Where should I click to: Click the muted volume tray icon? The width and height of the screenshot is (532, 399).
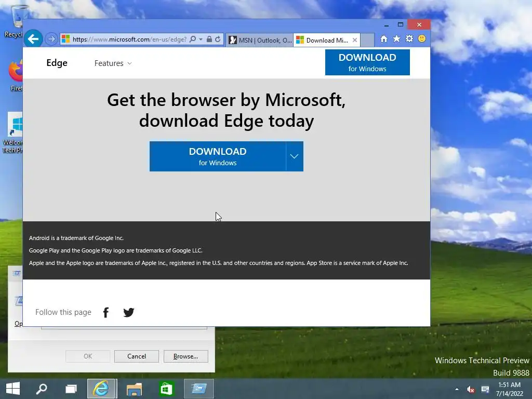[470, 389]
